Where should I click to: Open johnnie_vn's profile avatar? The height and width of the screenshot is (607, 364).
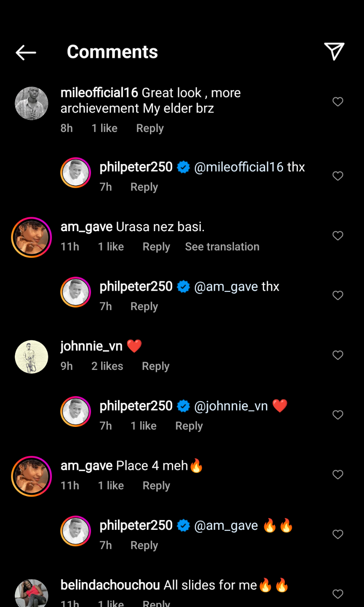(32, 357)
